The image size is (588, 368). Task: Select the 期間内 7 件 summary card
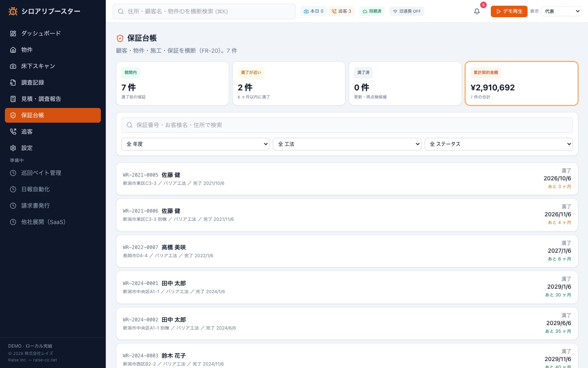(x=172, y=83)
